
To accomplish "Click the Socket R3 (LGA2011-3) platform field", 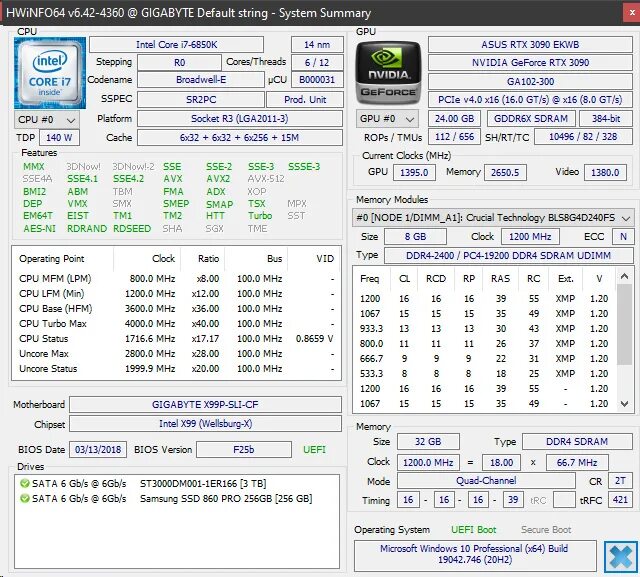I will (240, 119).
